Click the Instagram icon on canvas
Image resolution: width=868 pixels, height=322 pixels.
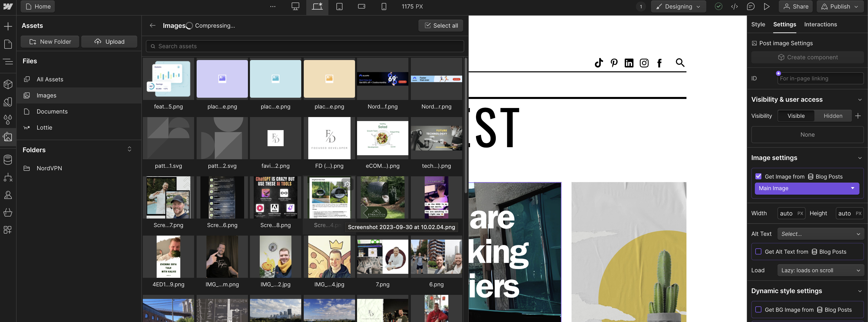coord(644,63)
